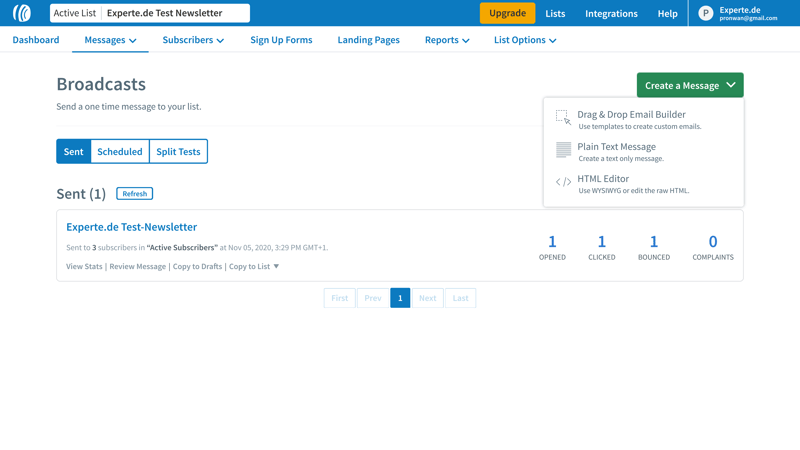The width and height of the screenshot is (800, 450).
Task: Expand the List Options menu
Action: [x=524, y=40]
